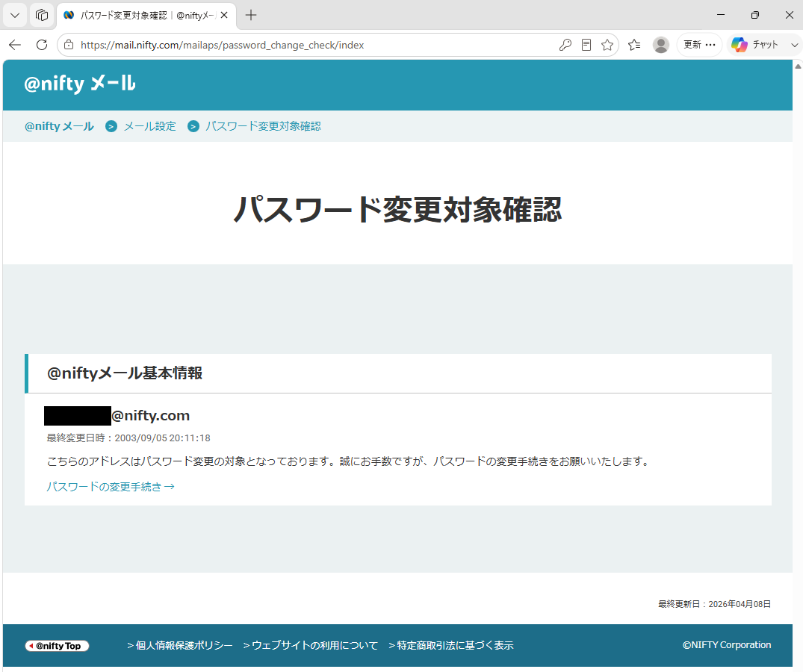
Task: Click the 最終更新日：2026年04月08日 text
Action: point(714,605)
